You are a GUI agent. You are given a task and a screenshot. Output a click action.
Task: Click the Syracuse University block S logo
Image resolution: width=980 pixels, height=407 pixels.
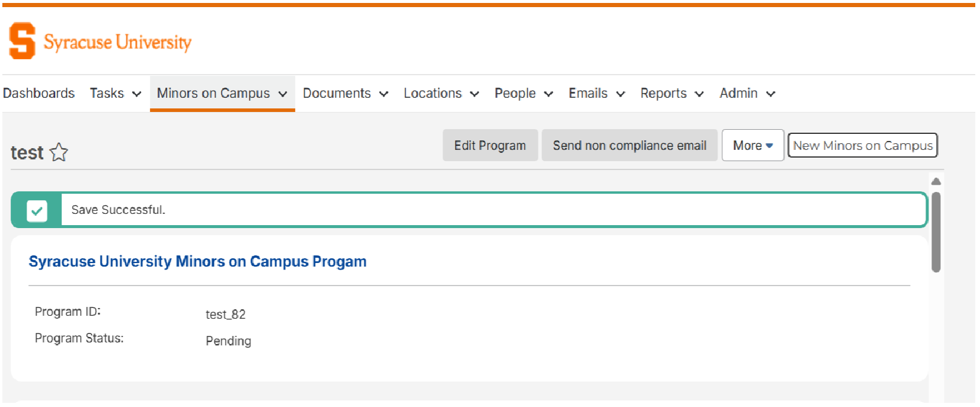coord(23,41)
